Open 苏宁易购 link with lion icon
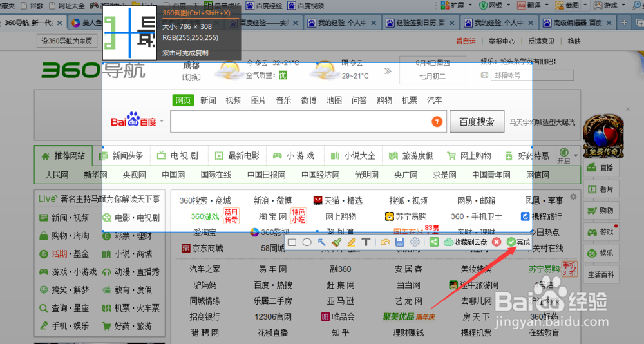This screenshot has width=644, height=344. [x=405, y=216]
